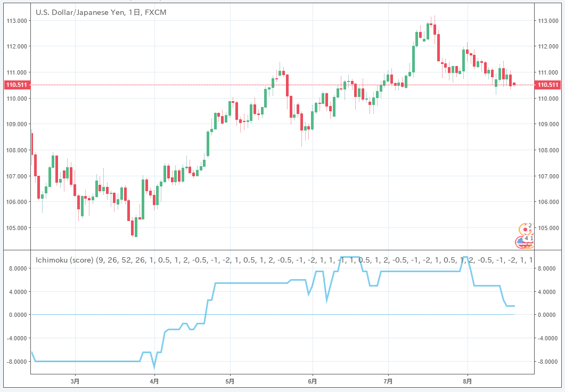Viewport: 565px width, 392px height.
Task: Click 113.000 on the right price scale
Action: point(548,21)
